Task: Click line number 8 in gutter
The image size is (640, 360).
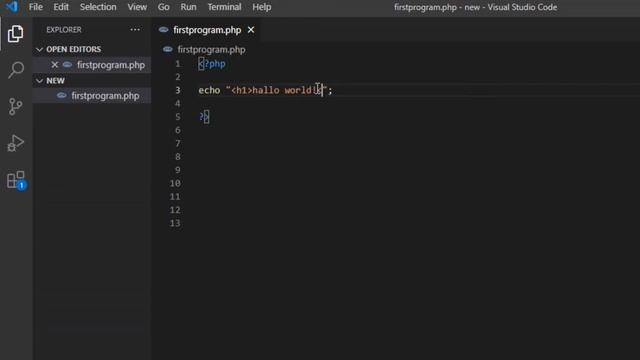Action: click(x=178, y=157)
